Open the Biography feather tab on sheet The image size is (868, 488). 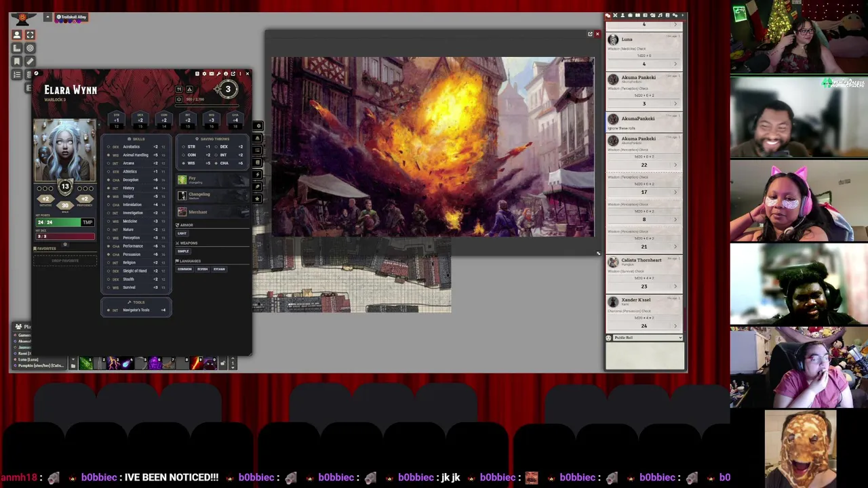coord(259,186)
